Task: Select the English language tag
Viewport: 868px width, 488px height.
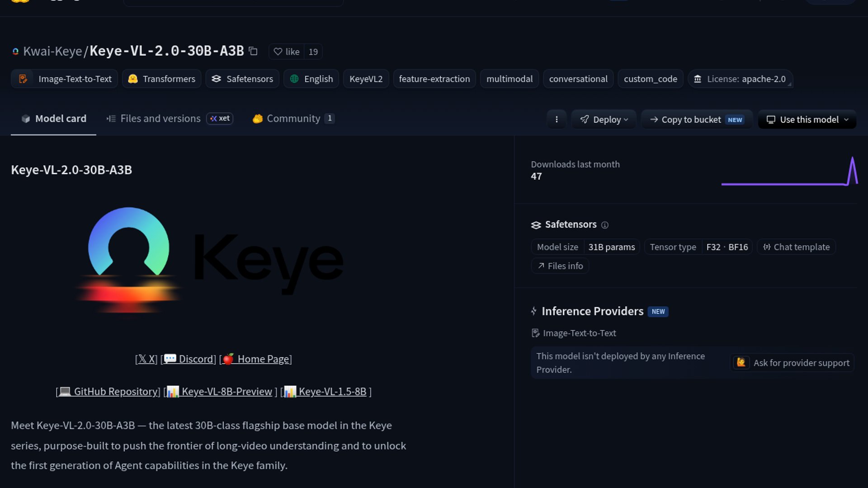Action: tap(311, 79)
